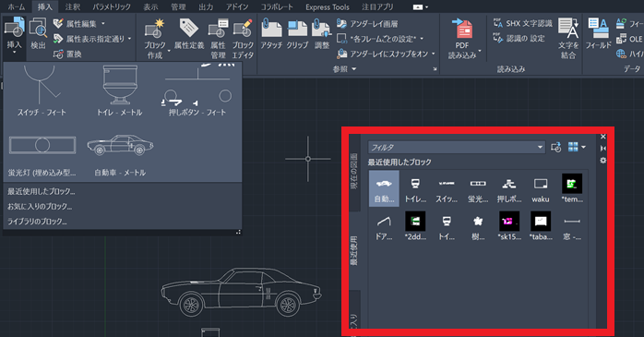Click the palette auto-hide icon
The image size is (644, 337).
pyautogui.click(x=602, y=149)
